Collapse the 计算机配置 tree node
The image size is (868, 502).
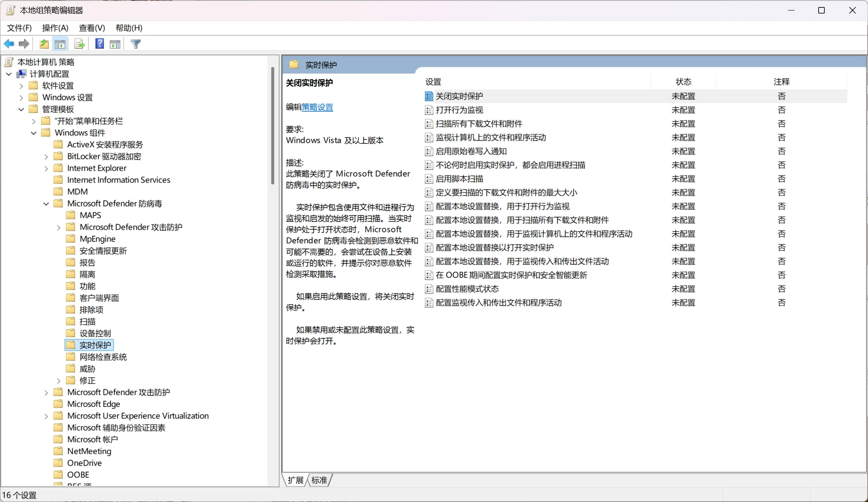click(x=9, y=74)
